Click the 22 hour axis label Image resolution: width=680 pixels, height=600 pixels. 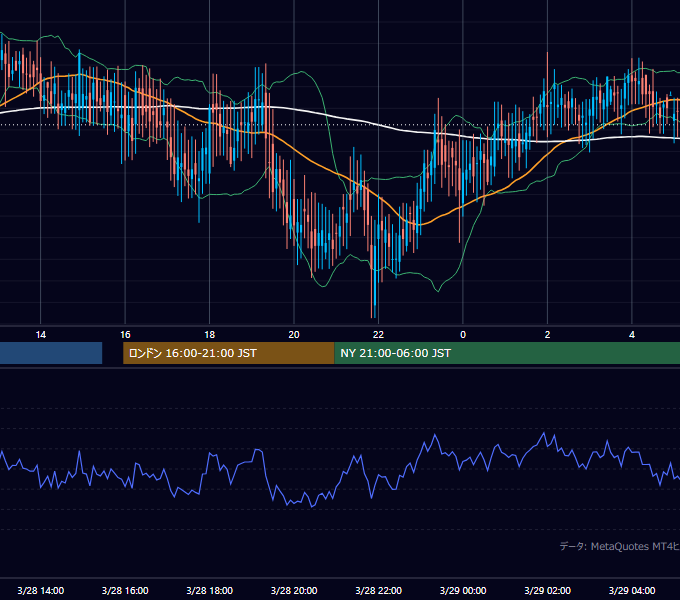click(378, 335)
